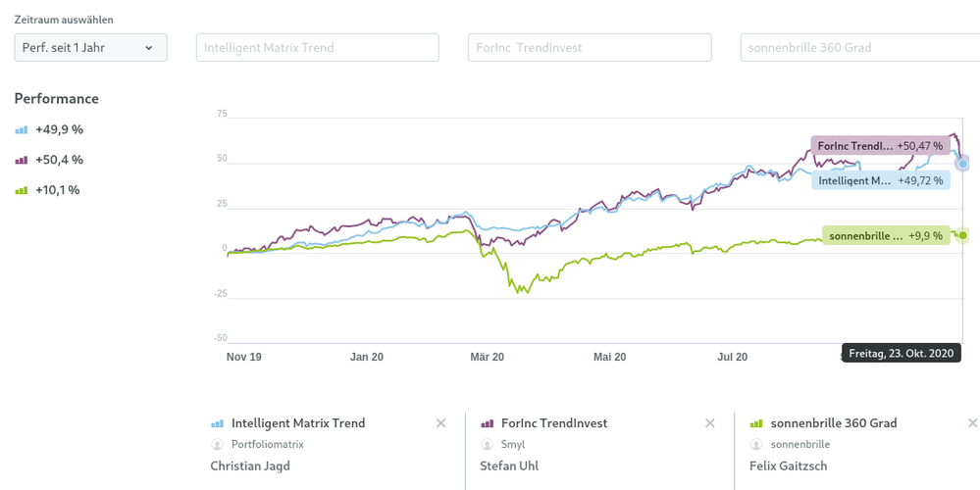Screen dimensions: 980x490
Task: Click the ForInc TrendInvest search field
Action: tap(589, 48)
